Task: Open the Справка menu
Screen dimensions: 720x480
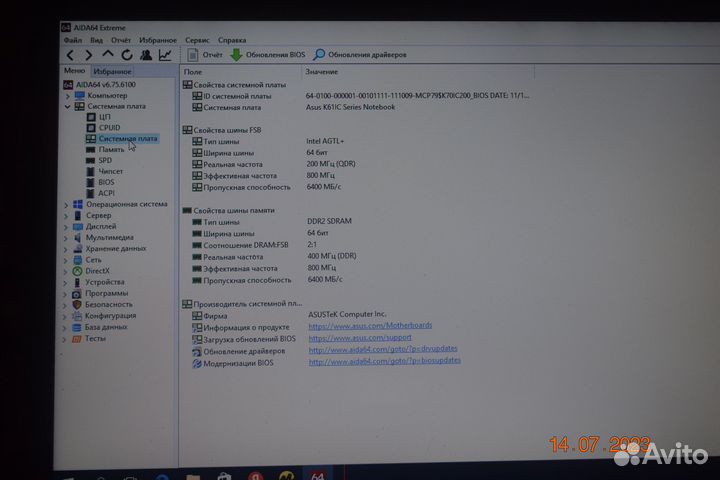Action: click(x=232, y=40)
